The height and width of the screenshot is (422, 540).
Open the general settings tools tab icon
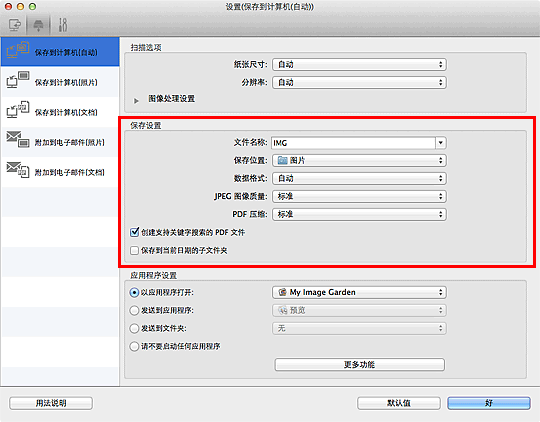(x=63, y=25)
